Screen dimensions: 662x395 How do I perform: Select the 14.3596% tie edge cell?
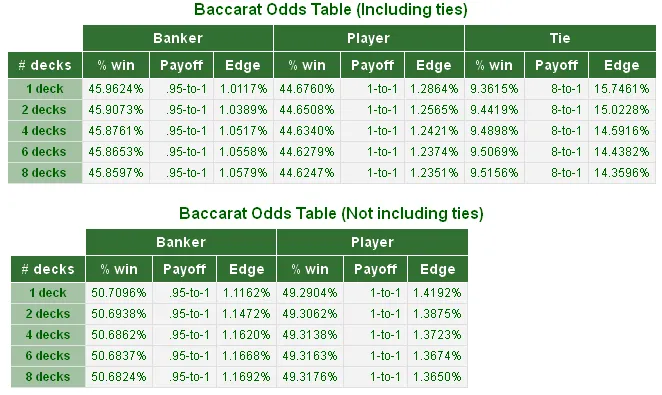point(622,173)
